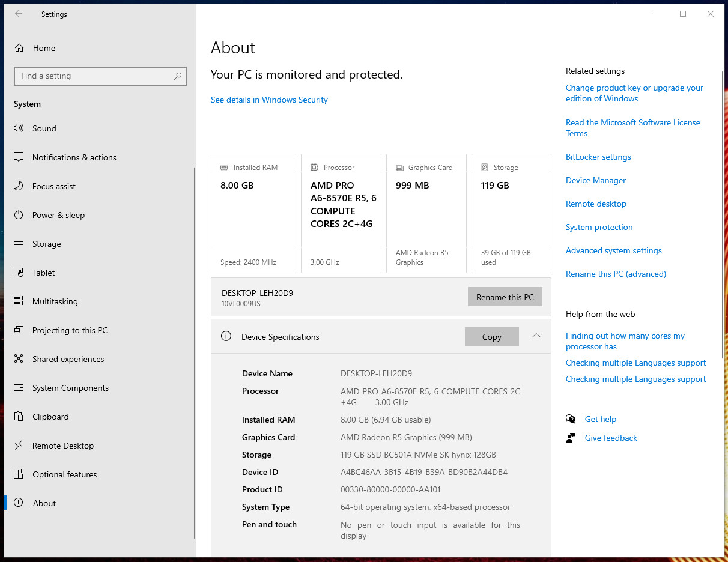Click the Notifications & actions icon
This screenshot has height=562, width=728.
point(19,157)
